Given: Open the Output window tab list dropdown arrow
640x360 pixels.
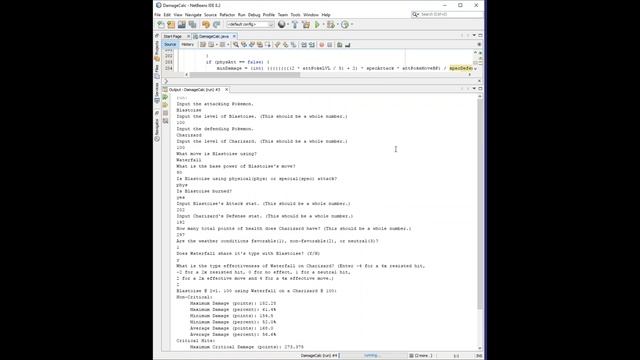Looking at the screenshot, I should (x=474, y=89).
